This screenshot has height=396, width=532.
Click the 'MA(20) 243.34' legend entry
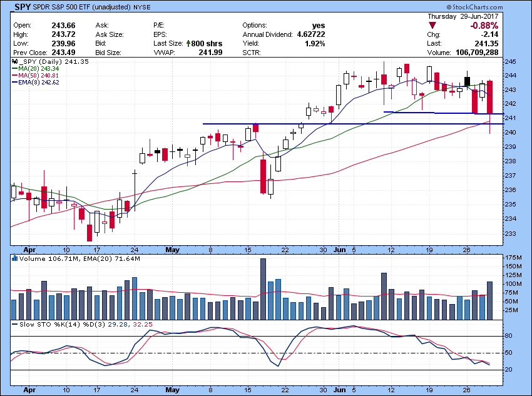coord(38,68)
